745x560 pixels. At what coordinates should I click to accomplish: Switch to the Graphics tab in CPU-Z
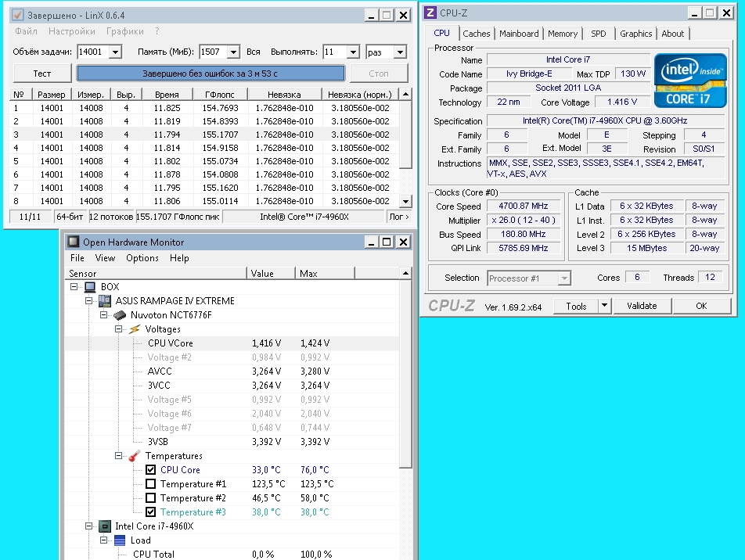(635, 34)
